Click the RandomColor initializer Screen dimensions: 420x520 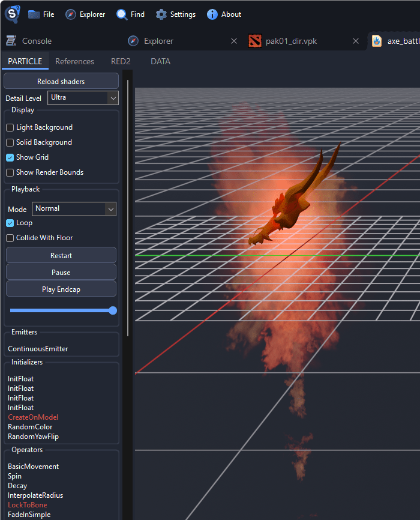30,427
